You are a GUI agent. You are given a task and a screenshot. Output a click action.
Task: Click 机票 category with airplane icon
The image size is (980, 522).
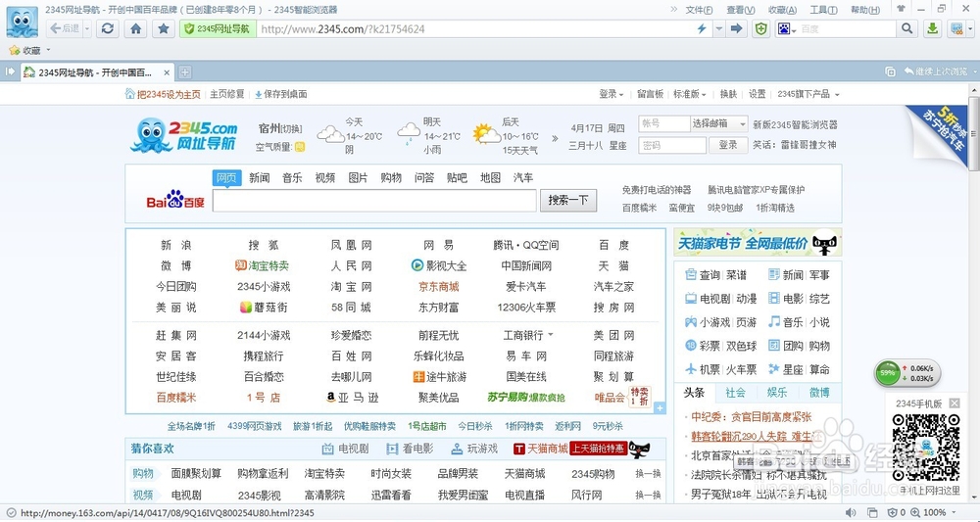[703, 369]
